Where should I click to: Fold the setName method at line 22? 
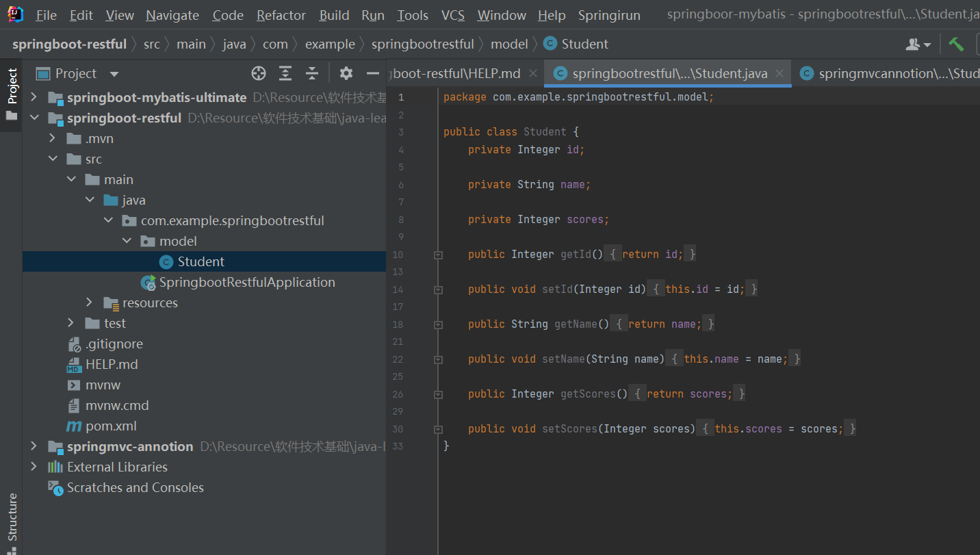click(x=438, y=359)
